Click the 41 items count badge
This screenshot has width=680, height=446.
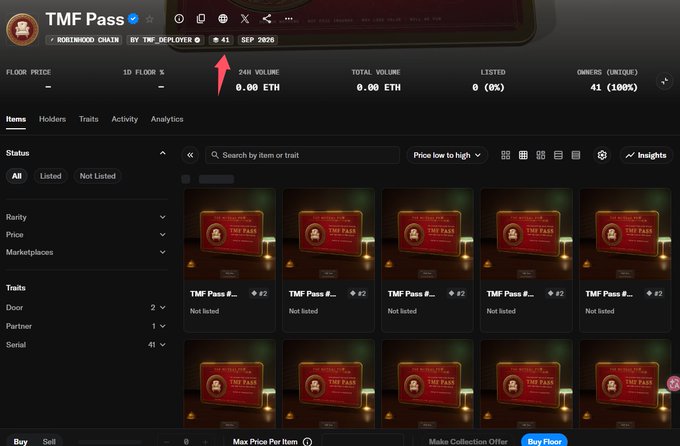(221, 40)
